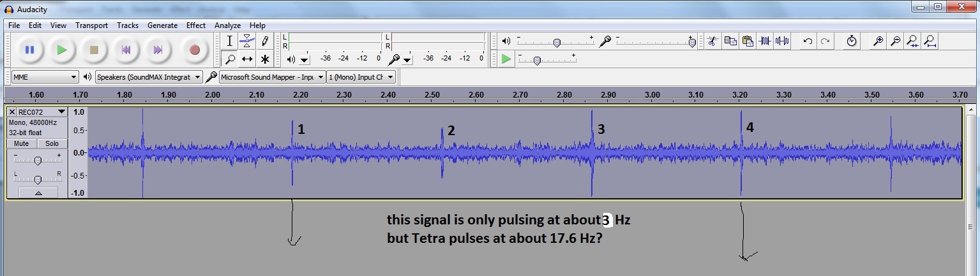Activate the Multi-Tool asterisk icon
Viewport: 980px width, 276px height.
pyautogui.click(x=264, y=59)
